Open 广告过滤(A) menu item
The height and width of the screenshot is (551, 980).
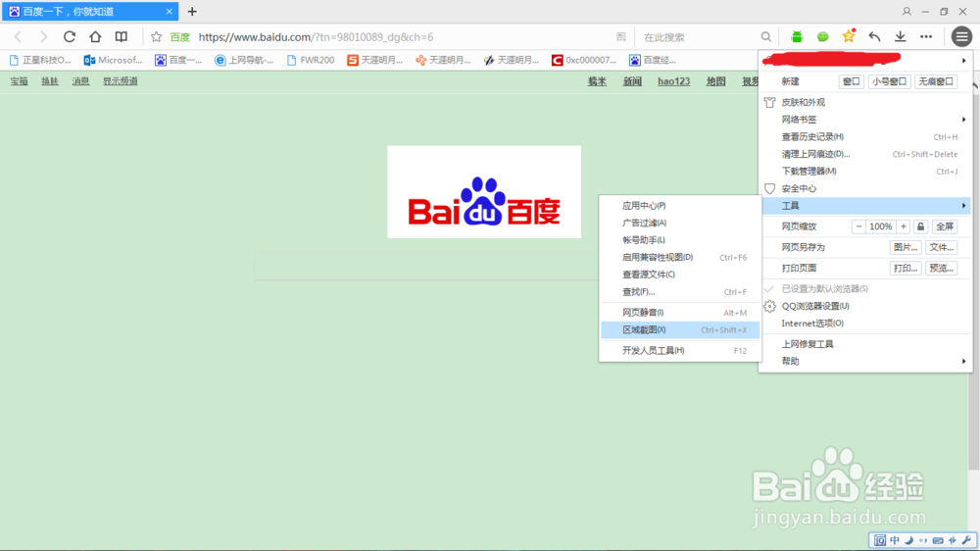click(x=680, y=223)
